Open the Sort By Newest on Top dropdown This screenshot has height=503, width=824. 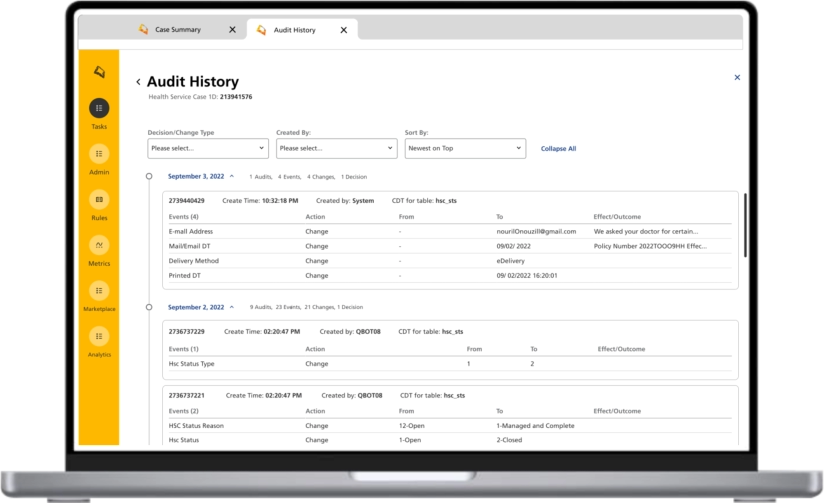coord(465,148)
